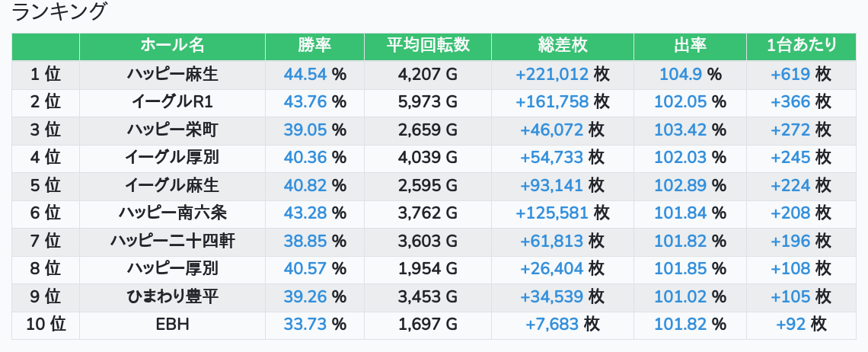868x352 pixels.
Task: Select the 総差枚 column header
Action: (562, 46)
